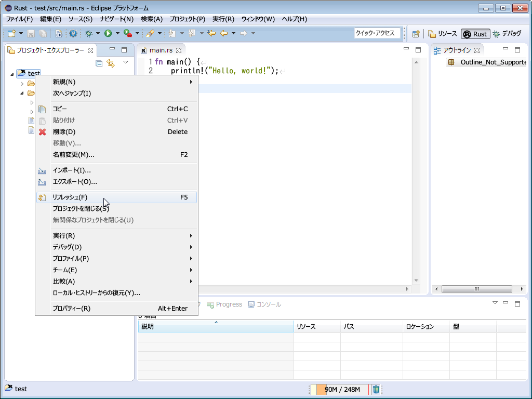
Task: Click the Previous Annotation toolbar icon
Action: 192,33
